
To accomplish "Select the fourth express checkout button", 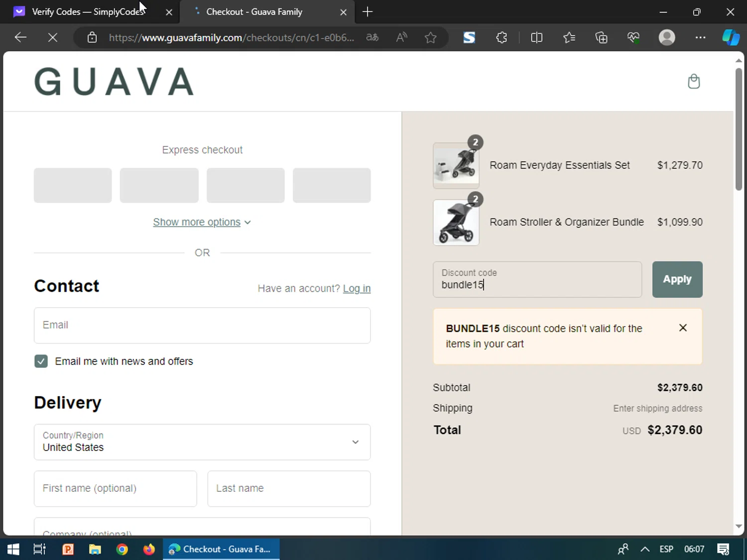I will coord(332,185).
